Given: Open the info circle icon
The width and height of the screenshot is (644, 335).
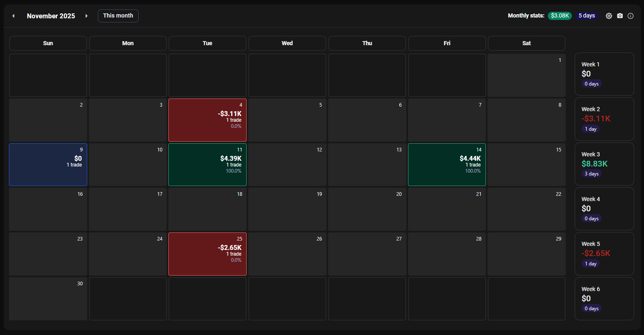Looking at the screenshot, I should click(631, 16).
